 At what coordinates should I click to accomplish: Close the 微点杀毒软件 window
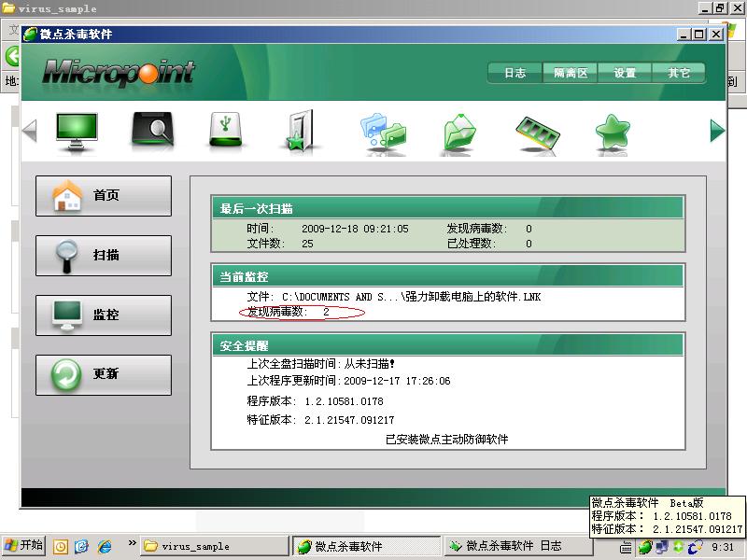click(x=716, y=35)
